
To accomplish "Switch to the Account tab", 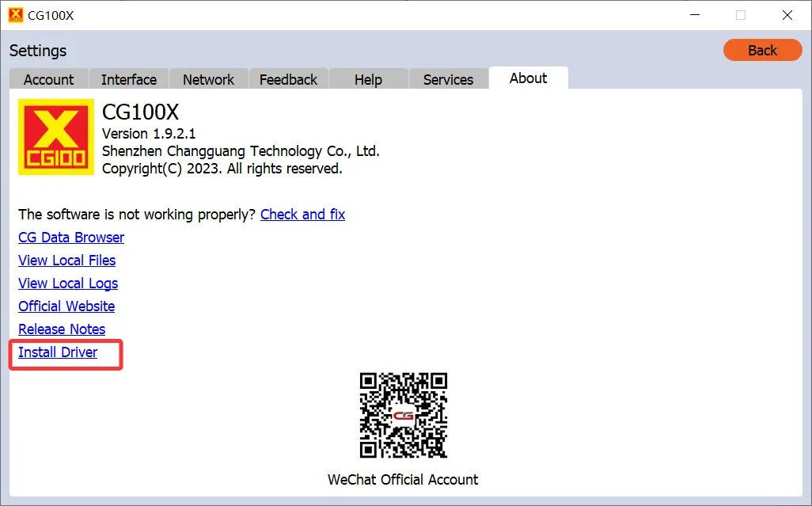I will 48,79.
